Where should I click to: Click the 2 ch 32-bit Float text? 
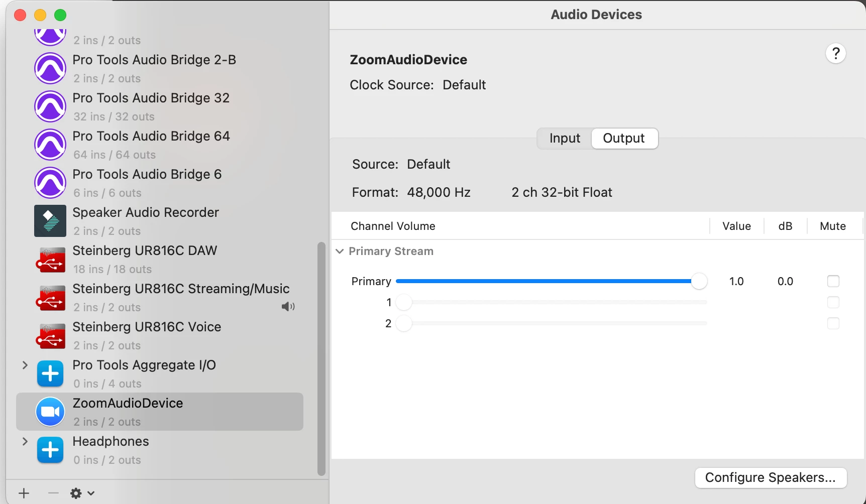562,192
